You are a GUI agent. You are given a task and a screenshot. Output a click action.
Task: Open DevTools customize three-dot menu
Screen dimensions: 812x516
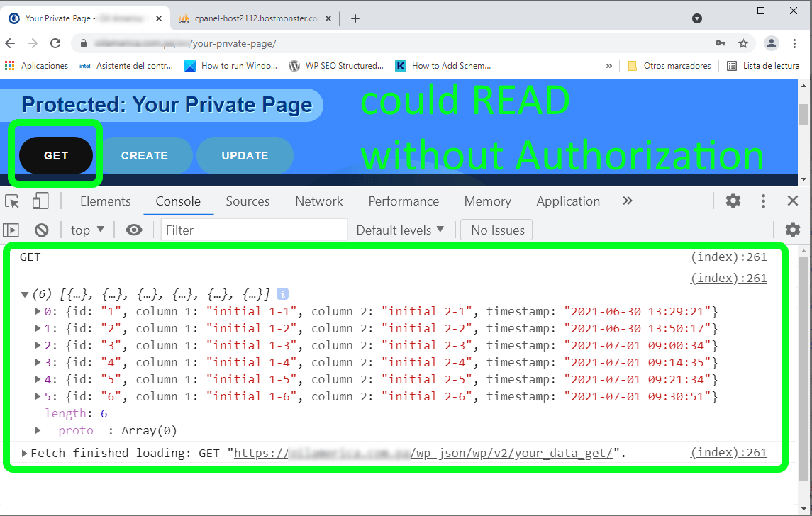pos(763,201)
